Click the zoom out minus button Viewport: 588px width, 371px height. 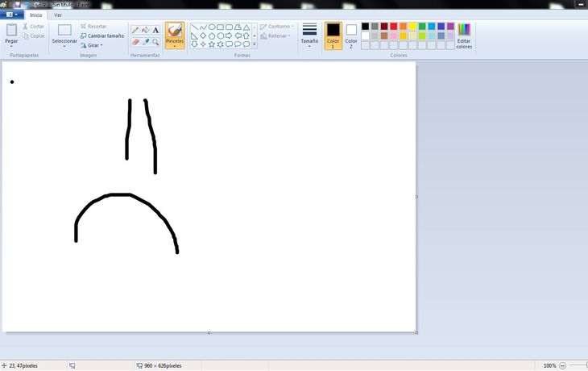(x=562, y=365)
